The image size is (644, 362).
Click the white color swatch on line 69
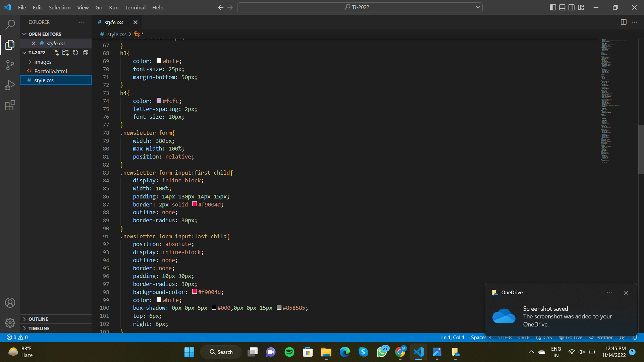(159, 60)
